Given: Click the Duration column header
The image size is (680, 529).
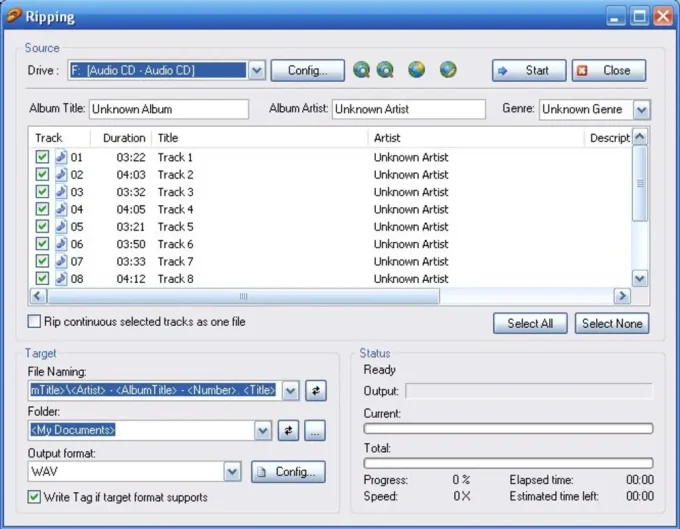Looking at the screenshot, I should tap(123, 138).
